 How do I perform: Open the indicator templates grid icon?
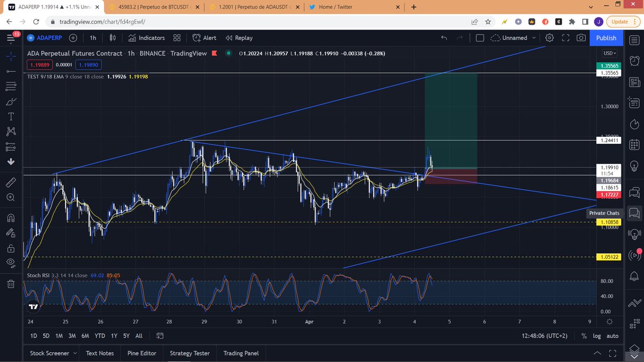coord(177,38)
